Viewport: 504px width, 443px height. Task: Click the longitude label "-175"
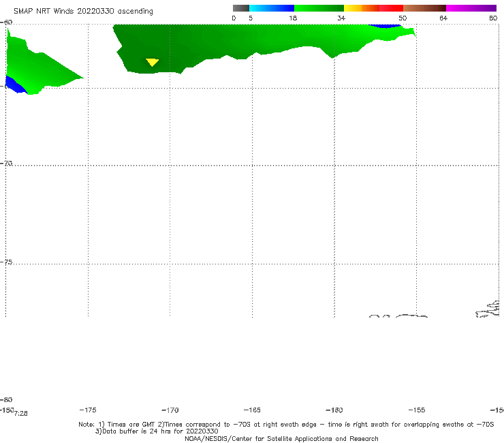point(88,410)
